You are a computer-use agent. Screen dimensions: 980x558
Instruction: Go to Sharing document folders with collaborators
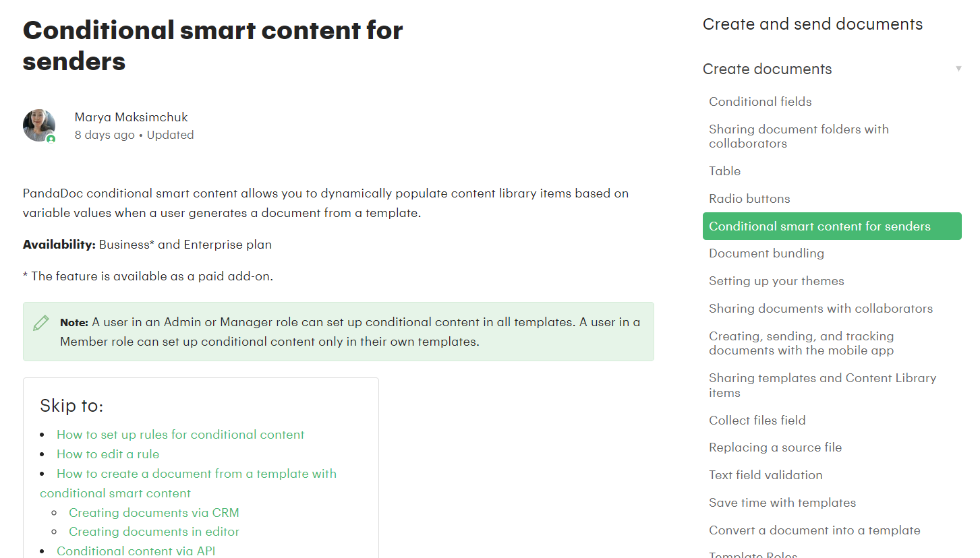point(799,136)
